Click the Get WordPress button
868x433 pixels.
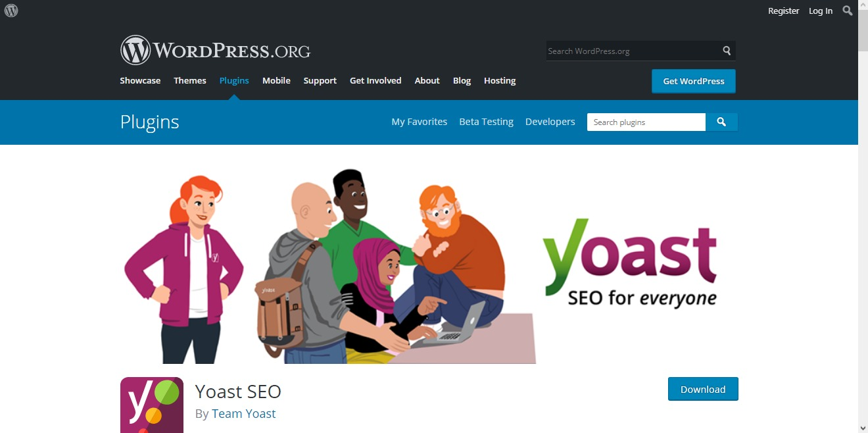[694, 81]
